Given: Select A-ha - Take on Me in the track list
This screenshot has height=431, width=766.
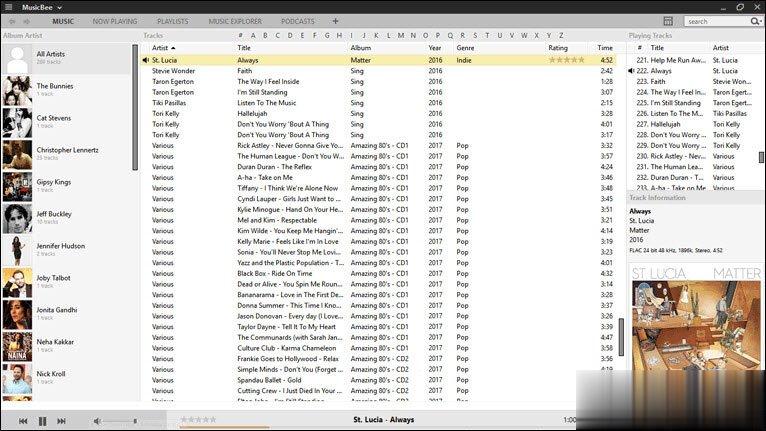Looking at the screenshot, I should (378, 177).
